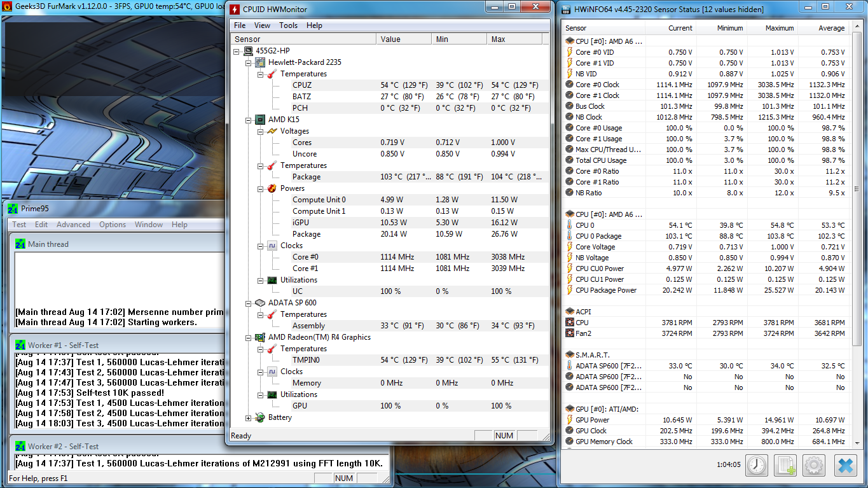
Task: Open the Prime95 Advanced menu
Action: click(73, 225)
